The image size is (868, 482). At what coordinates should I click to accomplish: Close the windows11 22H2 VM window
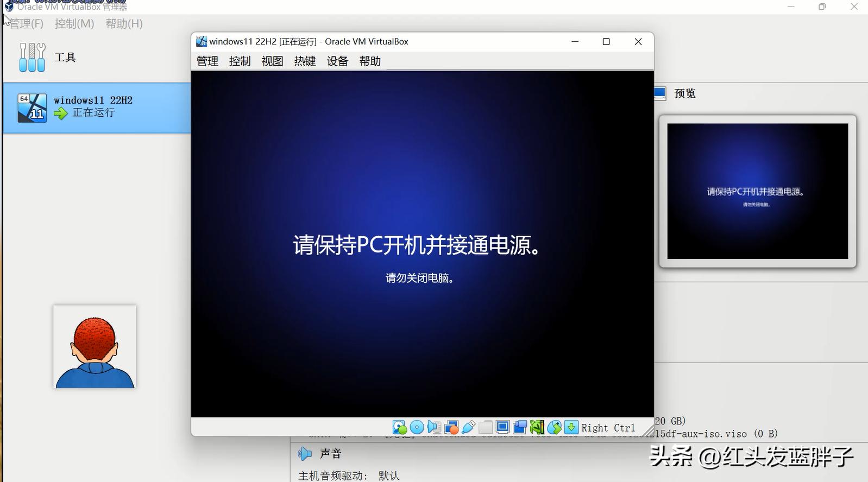click(638, 42)
